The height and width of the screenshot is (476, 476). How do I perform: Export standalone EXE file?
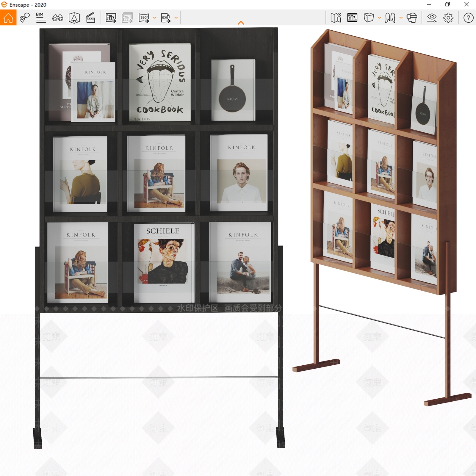click(x=166, y=18)
